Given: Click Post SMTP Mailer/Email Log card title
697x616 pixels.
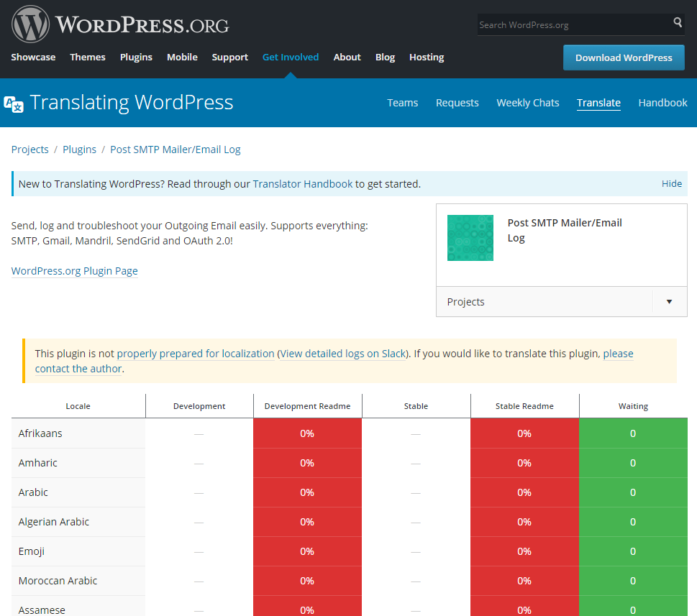Looking at the screenshot, I should click(565, 230).
